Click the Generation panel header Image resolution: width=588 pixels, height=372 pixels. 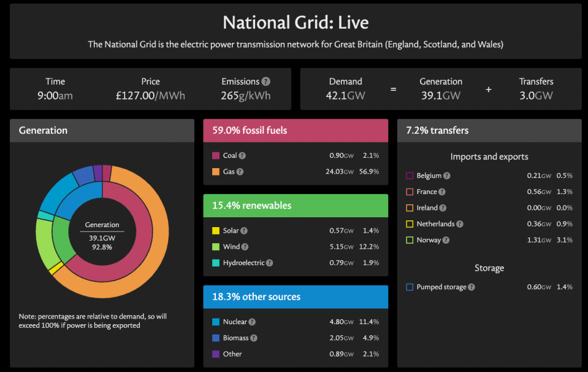coord(102,131)
